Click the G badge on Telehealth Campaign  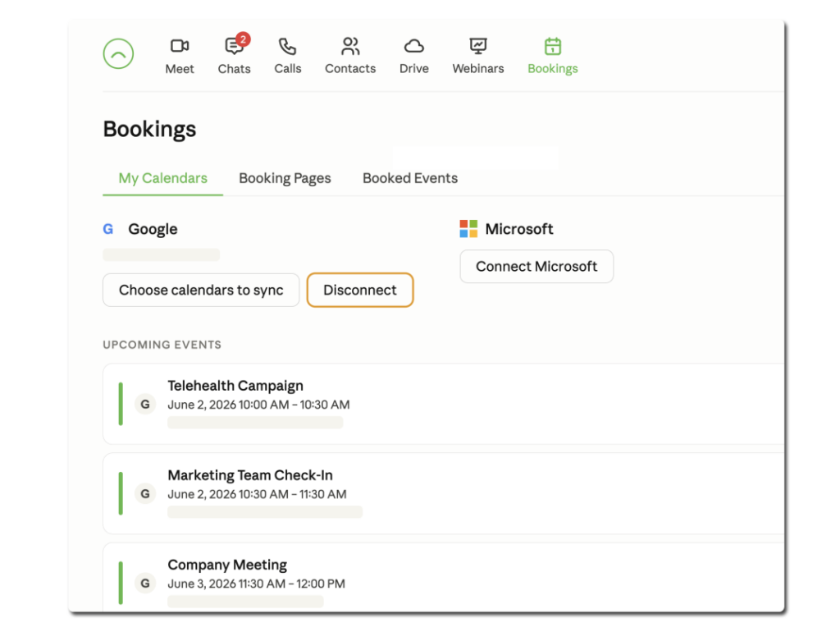coord(145,404)
